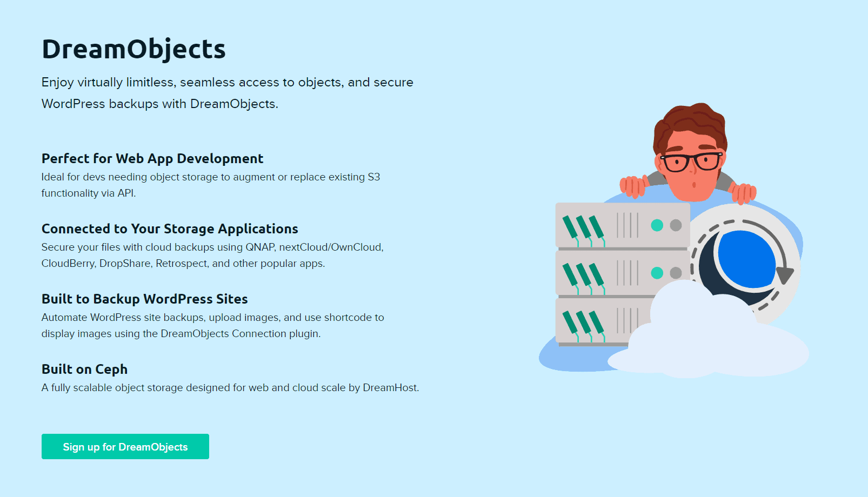The image size is (868, 497).
Task: Click the text about scalable storage by DreamHost
Action: [x=230, y=387]
